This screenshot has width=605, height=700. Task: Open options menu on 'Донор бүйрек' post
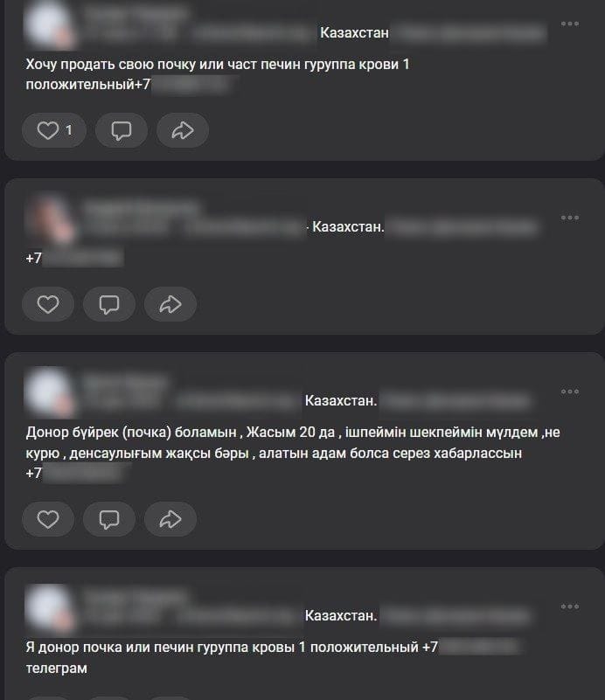[570, 392]
